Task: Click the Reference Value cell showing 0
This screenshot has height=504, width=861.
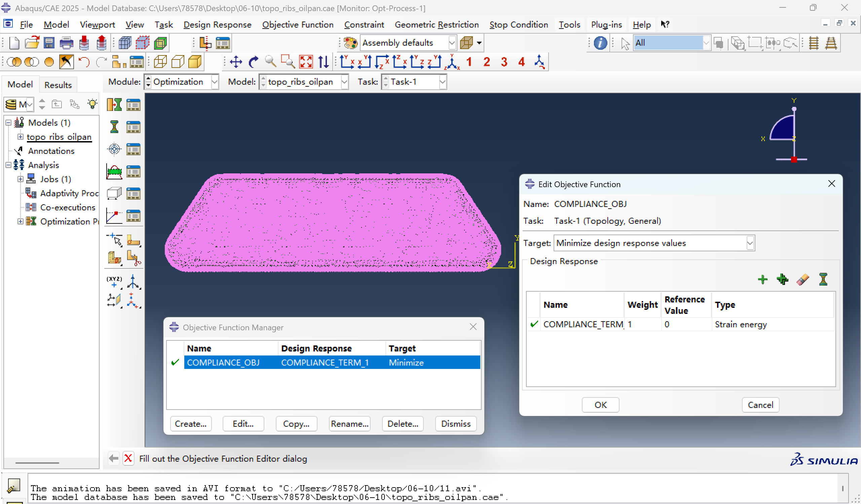Action: tap(686, 324)
